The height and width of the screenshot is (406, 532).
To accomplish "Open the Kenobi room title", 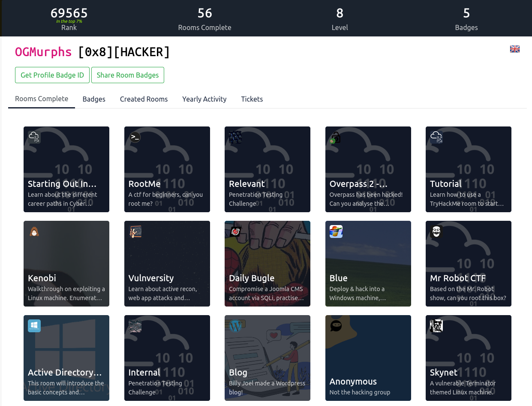I will [42, 278].
